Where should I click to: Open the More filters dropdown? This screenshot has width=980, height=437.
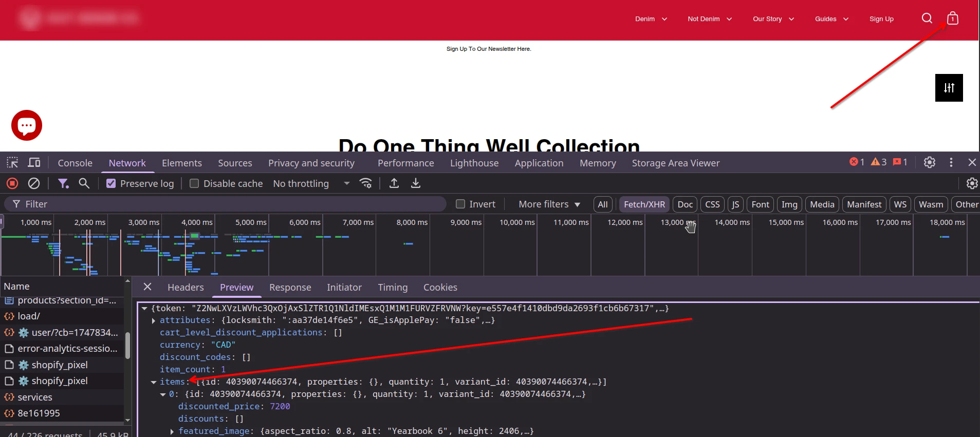pos(549,204)
